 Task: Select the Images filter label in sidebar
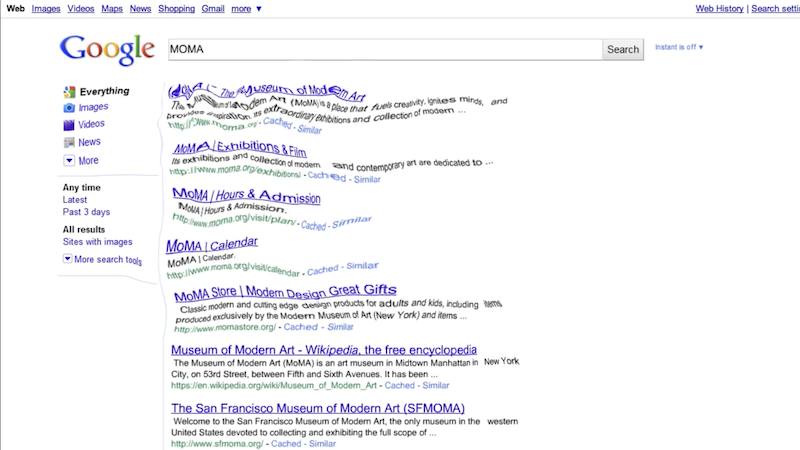93,107
